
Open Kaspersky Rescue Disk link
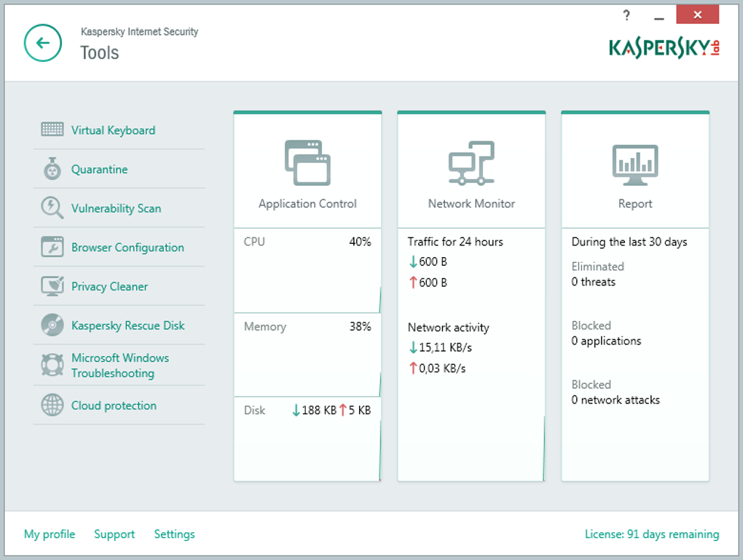tap(128, 326)
